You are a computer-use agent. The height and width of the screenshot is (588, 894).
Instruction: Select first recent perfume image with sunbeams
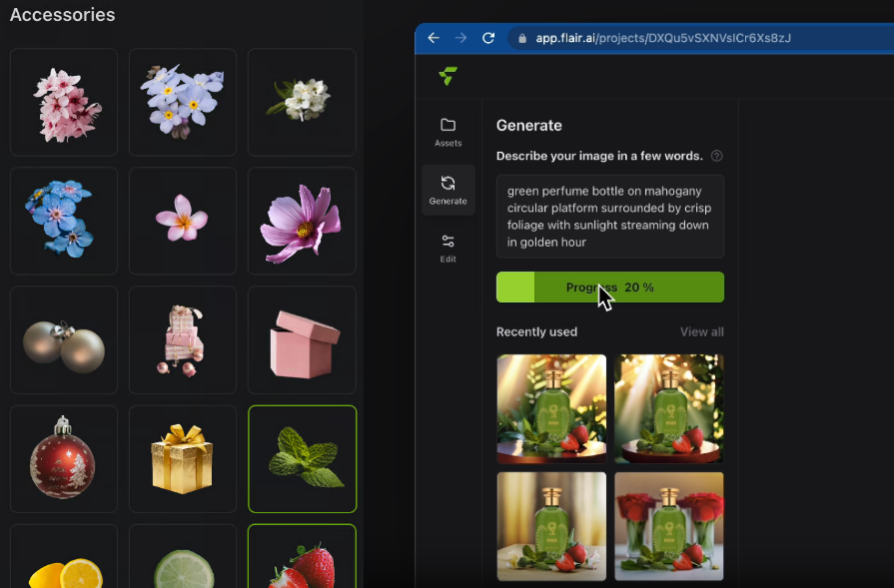pyautogui.click(x=551, y=408)
